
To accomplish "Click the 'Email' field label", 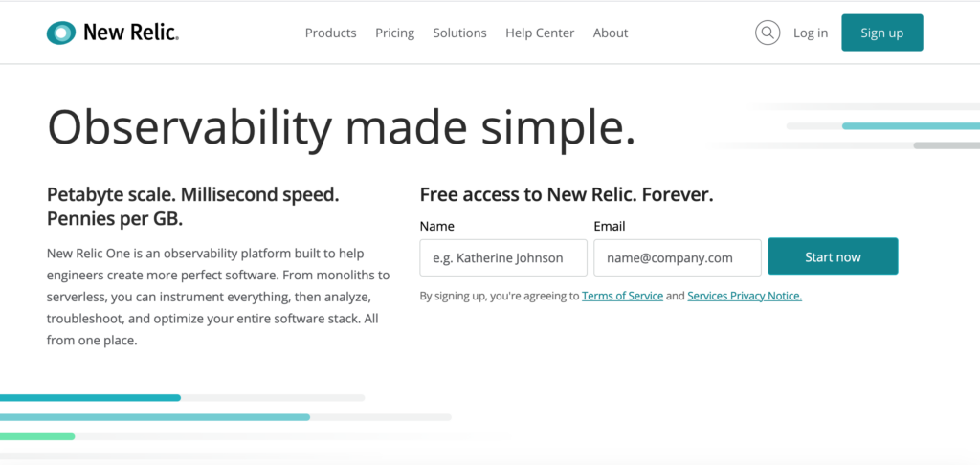I will (610, 226).
